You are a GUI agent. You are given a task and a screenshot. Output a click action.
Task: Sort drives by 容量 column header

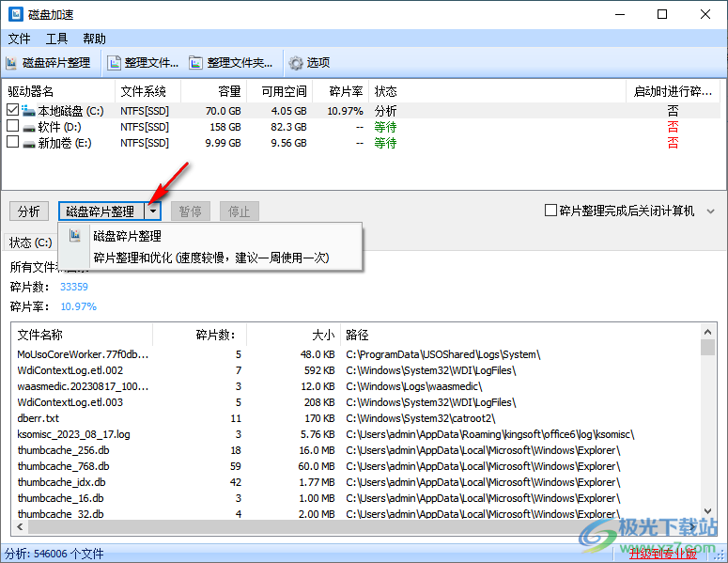[x=213, y=91]
